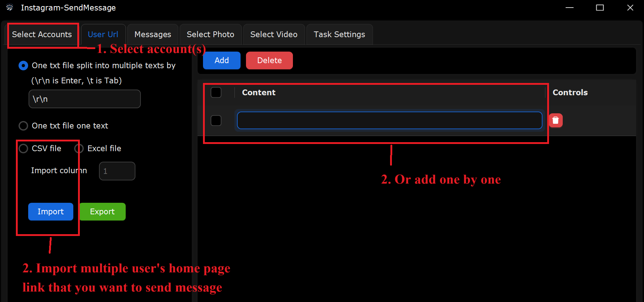Image resolution: width=644 pixels, height=302 pixels.
Task: Select 'One txt file one text' radio
Action: (23, 126)
